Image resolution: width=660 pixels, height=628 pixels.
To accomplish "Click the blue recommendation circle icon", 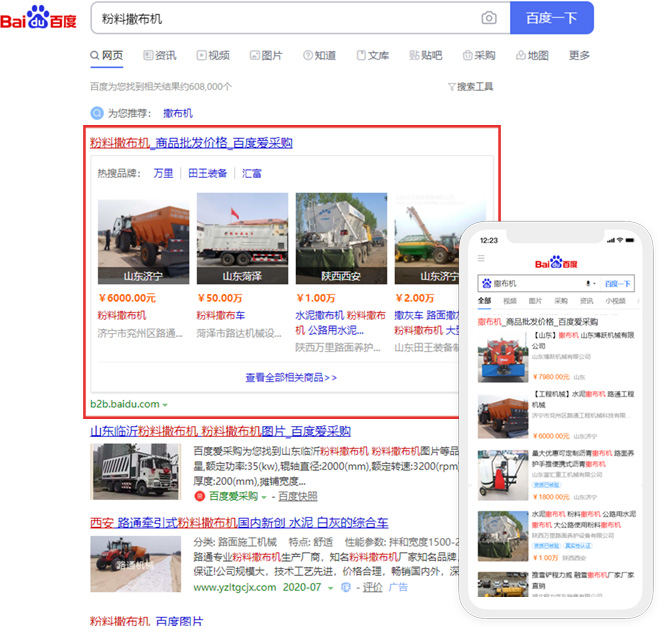I will [97, 113].
